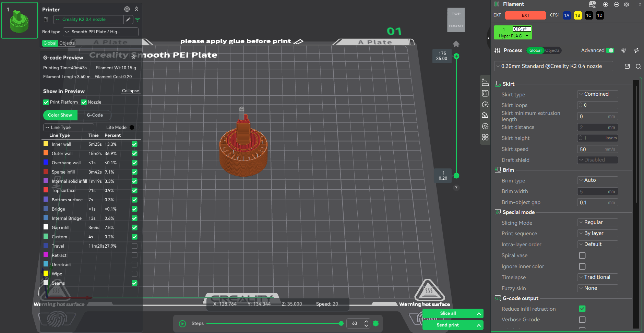Click the pencil icon to edit printer preset
The width and height of the screenshot is (644, 333).
(x=128, y=20)
